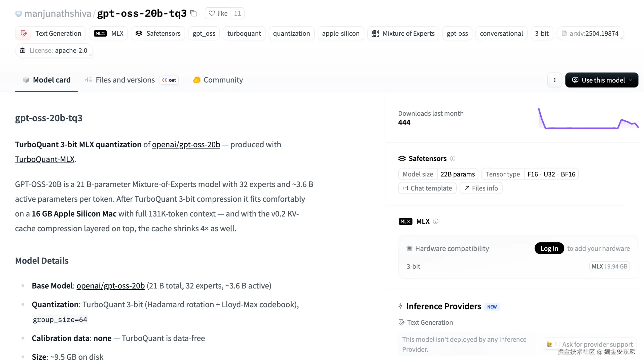Click the manjunathshiva user avatar icon
This screenshot has width=644, height=364.
point(19,13)
